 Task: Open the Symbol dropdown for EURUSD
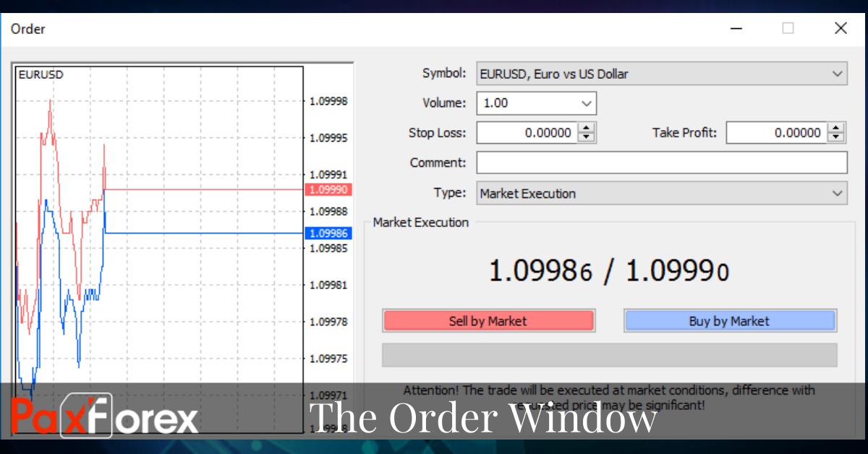tap(838, 73)
